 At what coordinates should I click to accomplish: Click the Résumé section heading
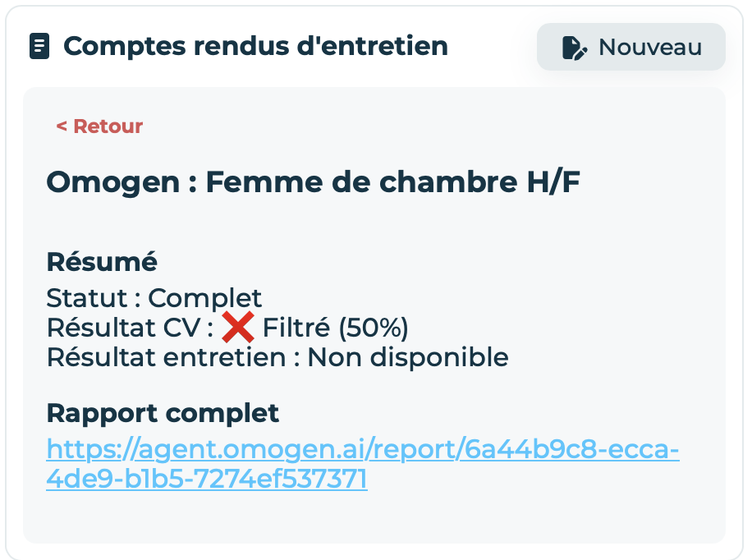(102, 261)
